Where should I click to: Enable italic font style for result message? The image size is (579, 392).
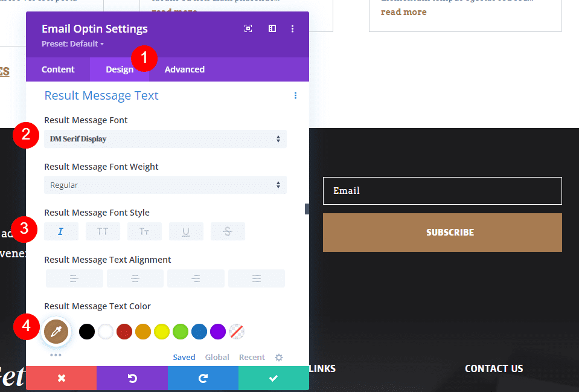[x=61, y=231]
